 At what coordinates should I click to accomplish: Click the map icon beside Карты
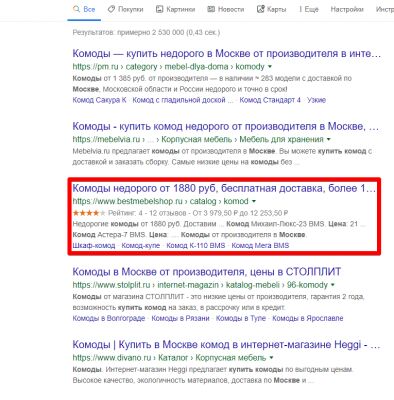click(x=260, y=9)
